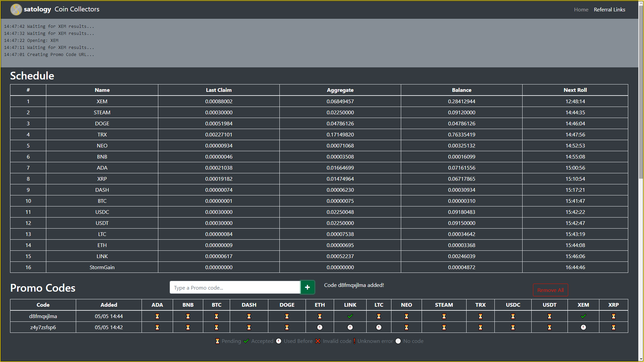Expand the Promo Codes section header
The image size is (644, 362).
pyautogui.click(x=43, y=287)
